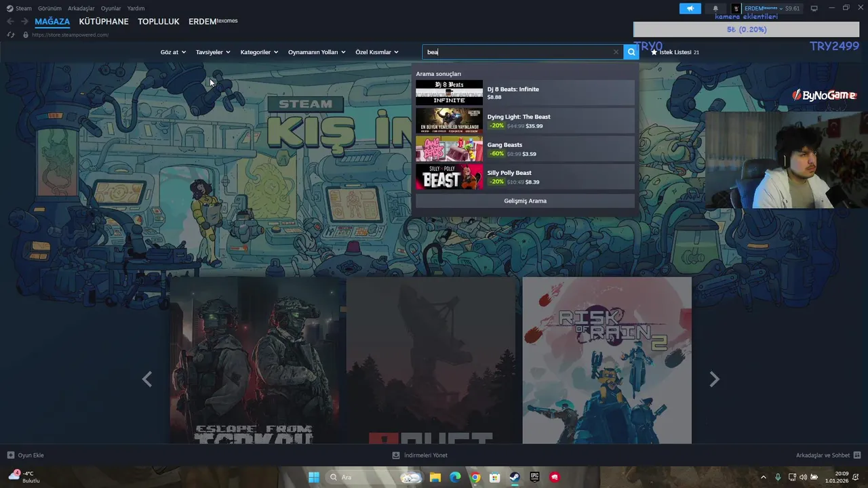The image size is (868, 488).
Task: Switch to the KÜTÜPHANE tab
Action: pyautogui.click(x=104, y=21)
